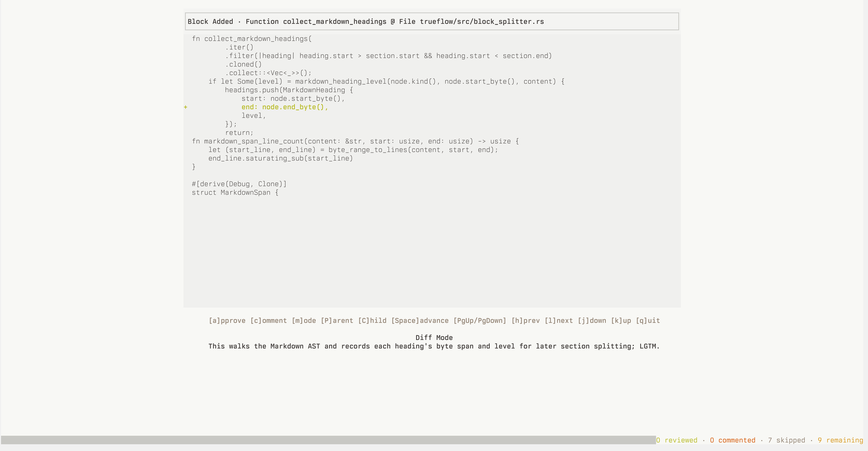Viewport: 868px width, 451px height.
Task: Click the [Space]advance hint
Action: coord(420,321)
